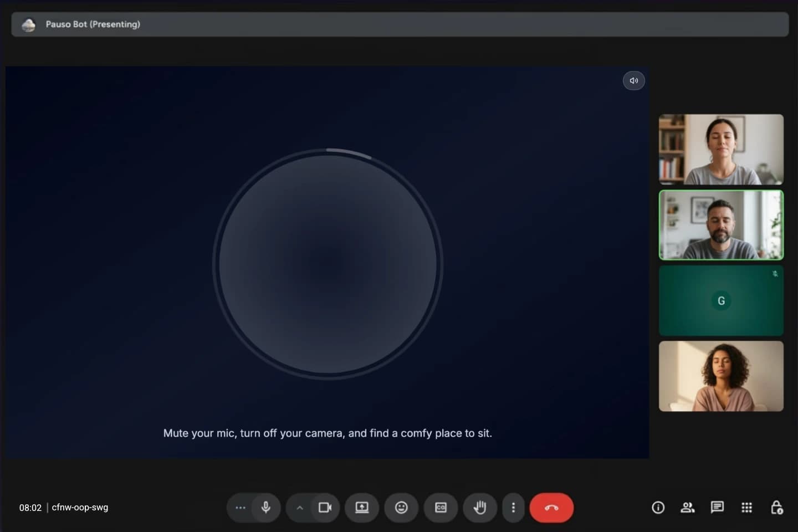This screenshot has width=798, height=532.
Task: Select the Pauso Bot presentation banner
Action: pos(399,24)
